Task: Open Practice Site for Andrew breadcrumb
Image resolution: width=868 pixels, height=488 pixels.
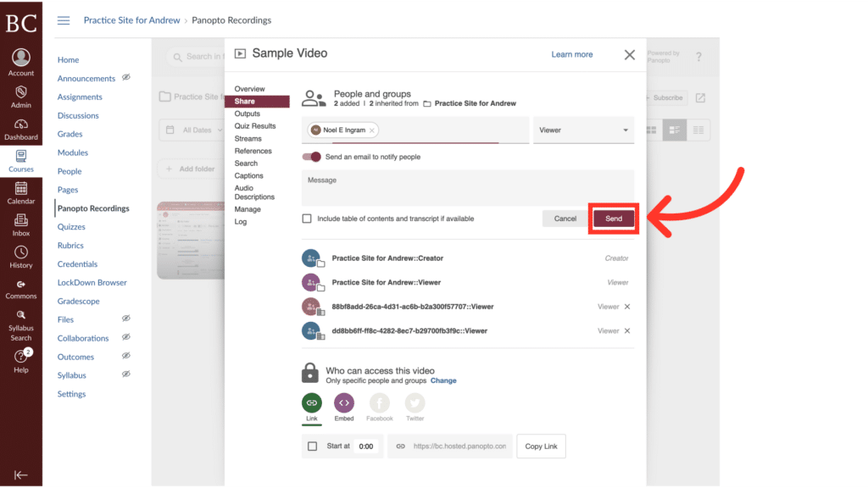Action: point(131,20)
